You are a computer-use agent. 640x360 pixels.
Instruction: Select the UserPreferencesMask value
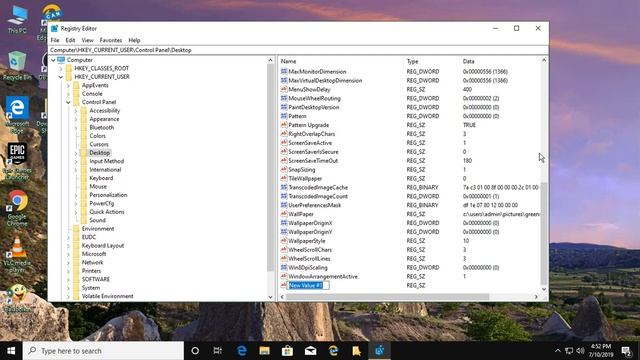315,205
